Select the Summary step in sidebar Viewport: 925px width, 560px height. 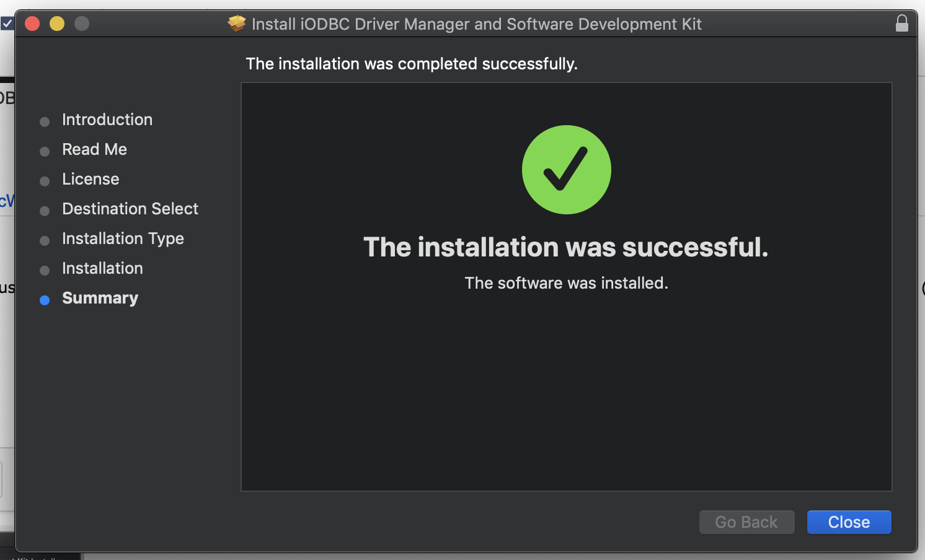pyautogui.click(x=100, y=298)
